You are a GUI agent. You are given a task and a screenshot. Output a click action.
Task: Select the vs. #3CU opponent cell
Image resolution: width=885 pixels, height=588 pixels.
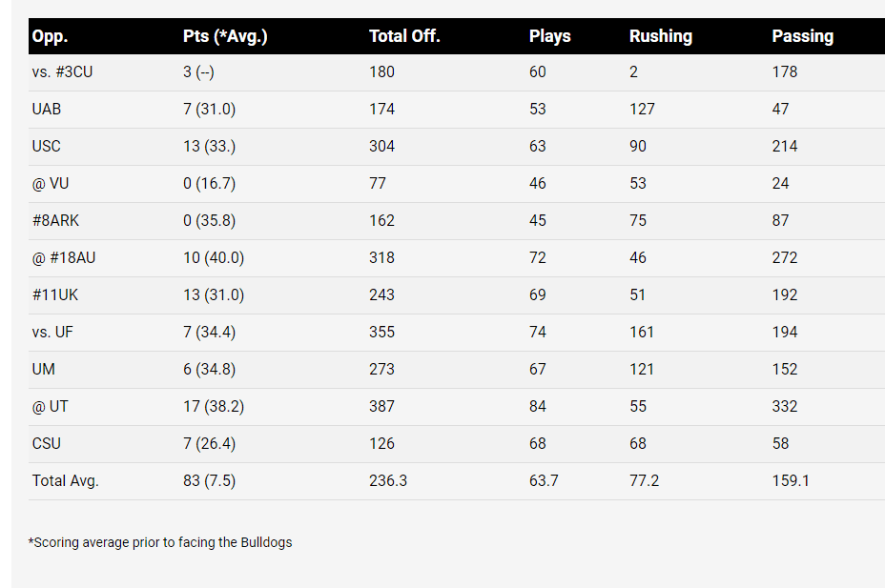[x=62, y=72]
